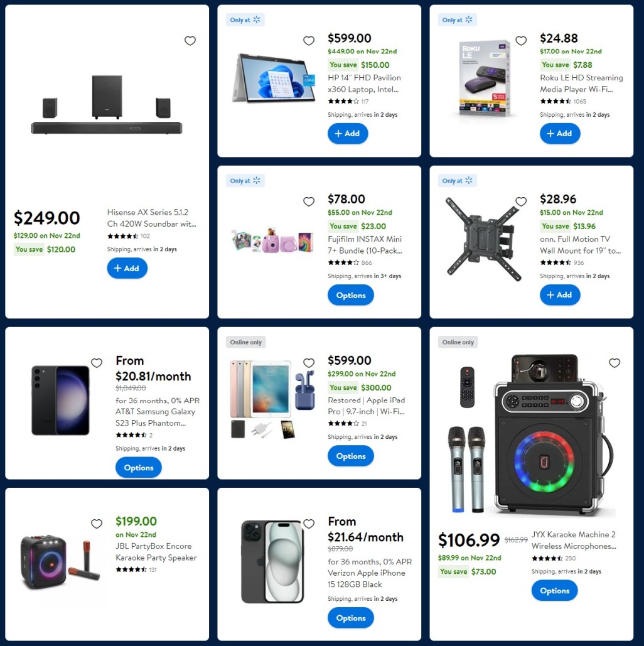Image resolution: width=644 pixels, height=646 pixels.
Task: Favorite the Samsung Galaxy S23 Plus
Action: pyautogui.click(x=97, y=363)
